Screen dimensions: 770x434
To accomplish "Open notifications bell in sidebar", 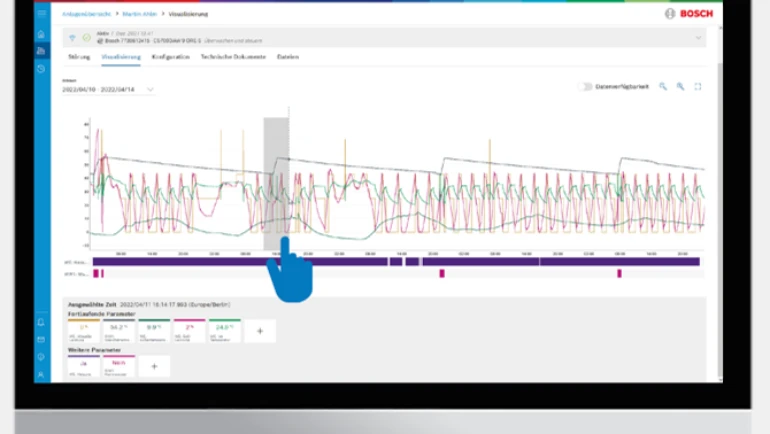I will click(41, 322).
